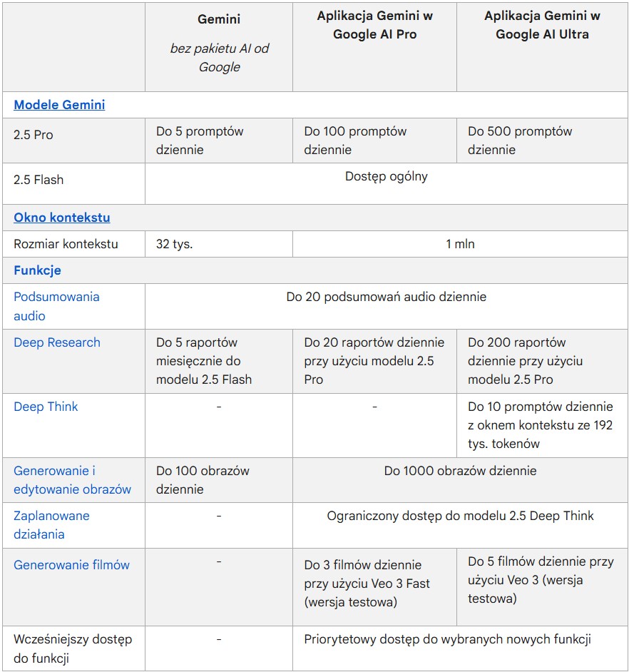Click the 'Dostęp ogólny' cell
This screenshot has height=672, width=629.
tap(386, 176)
